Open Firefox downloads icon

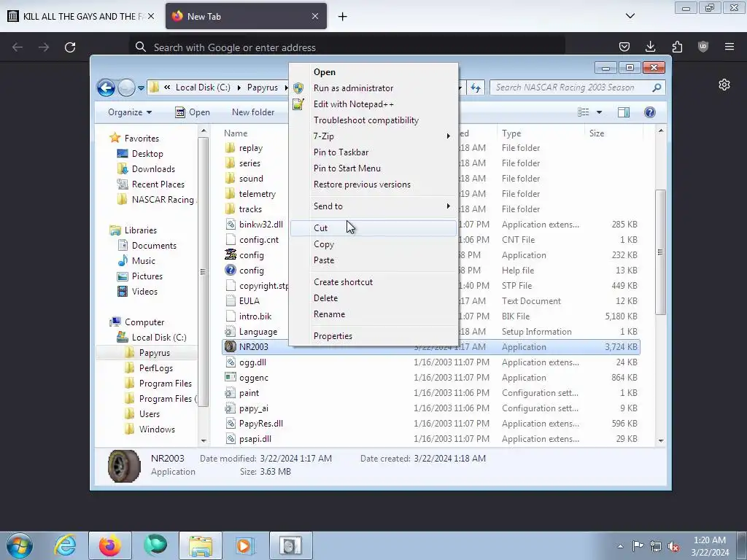click(650, 47)
